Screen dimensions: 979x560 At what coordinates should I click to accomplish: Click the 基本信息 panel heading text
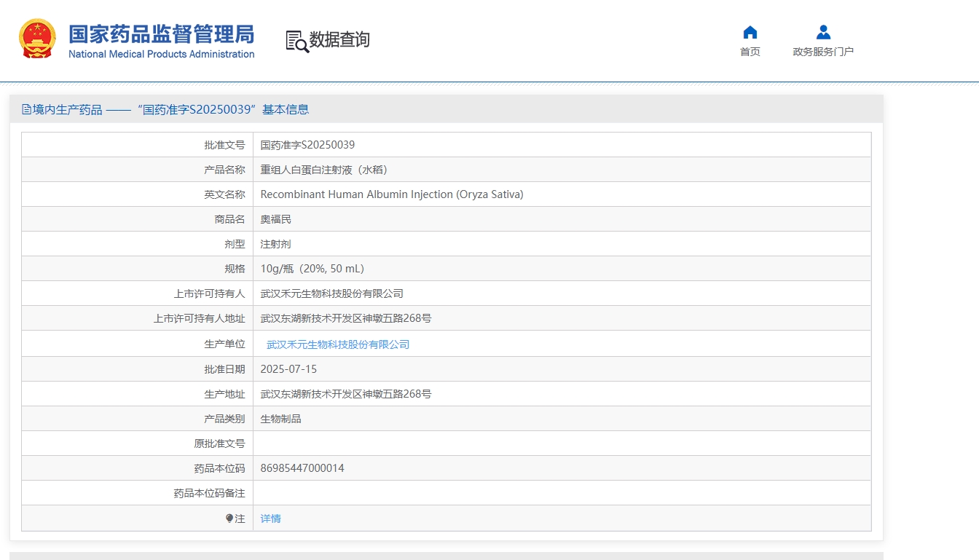286,110
